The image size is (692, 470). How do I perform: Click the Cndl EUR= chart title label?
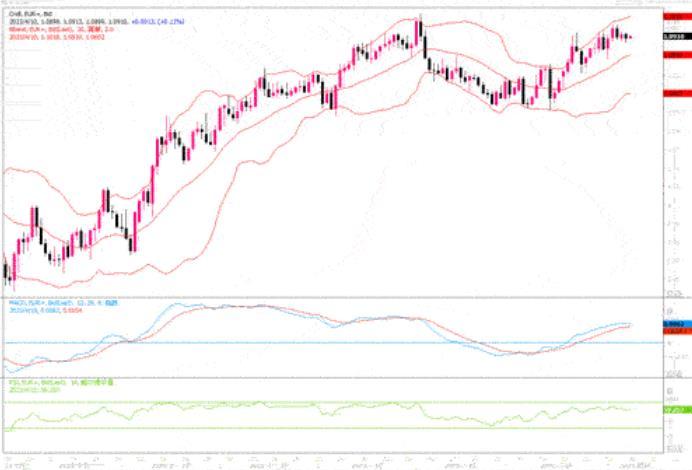(29, 13)
